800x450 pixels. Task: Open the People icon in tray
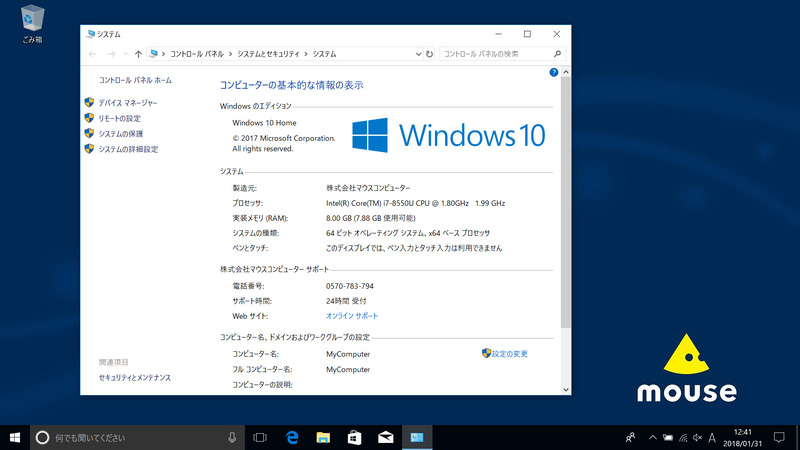pos(631,438)
